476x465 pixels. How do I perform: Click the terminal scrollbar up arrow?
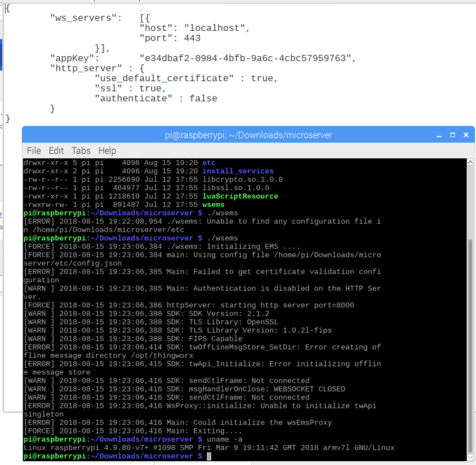pyautogui.click(x=470, y=162)
